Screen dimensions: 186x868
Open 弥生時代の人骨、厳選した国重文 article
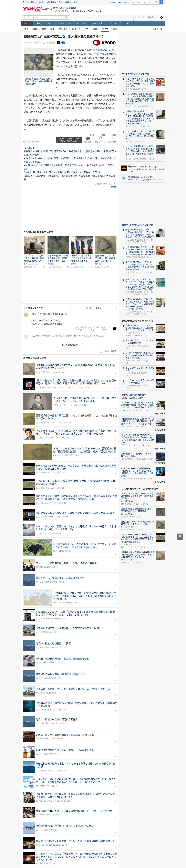tap(74, 811)
